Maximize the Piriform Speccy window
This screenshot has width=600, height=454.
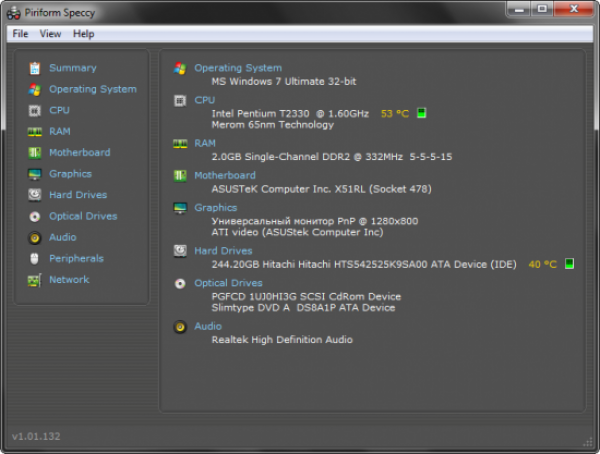click(542, 9)
